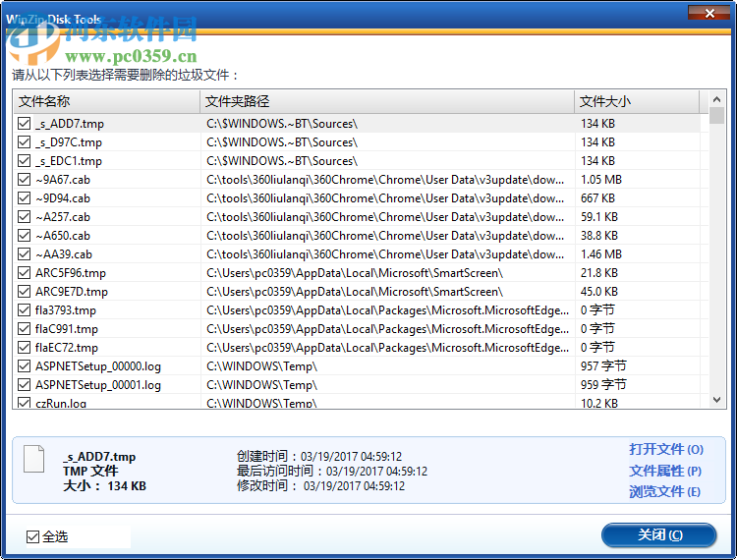
Task: Click the vertical scrollbar thumb
Action: [x=716, y=116]
